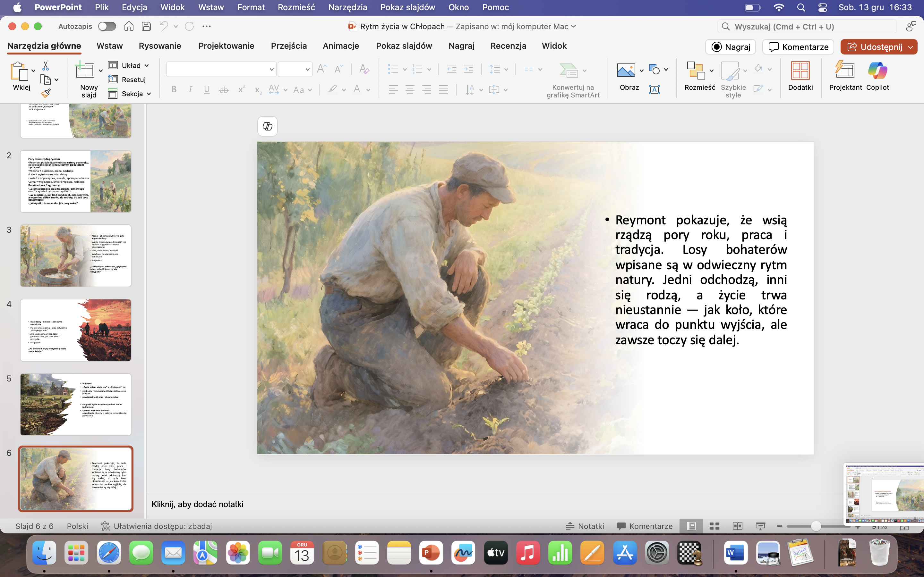
Task: Click the Udostępnij share button
Action: click(874, 47)
